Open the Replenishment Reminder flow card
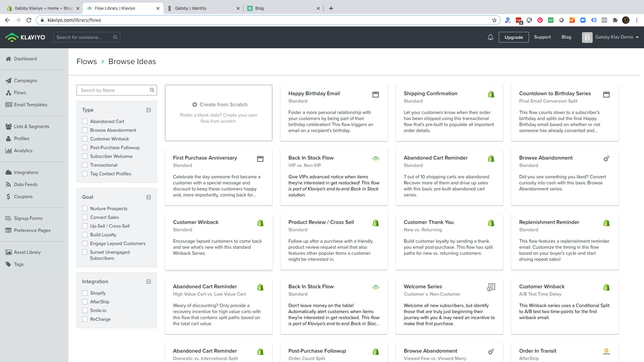644x362 pixels. pyautogui.click(x=565, y=242)
